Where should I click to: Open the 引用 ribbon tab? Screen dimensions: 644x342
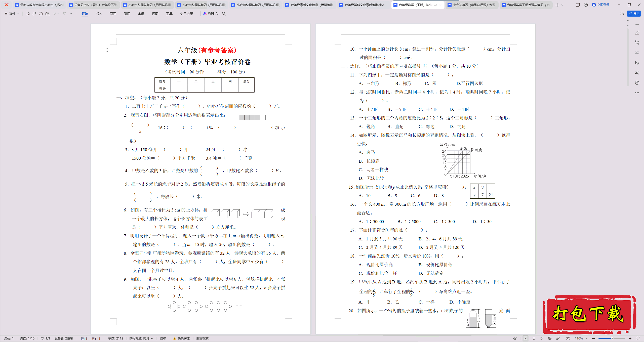tap(127, 14)
